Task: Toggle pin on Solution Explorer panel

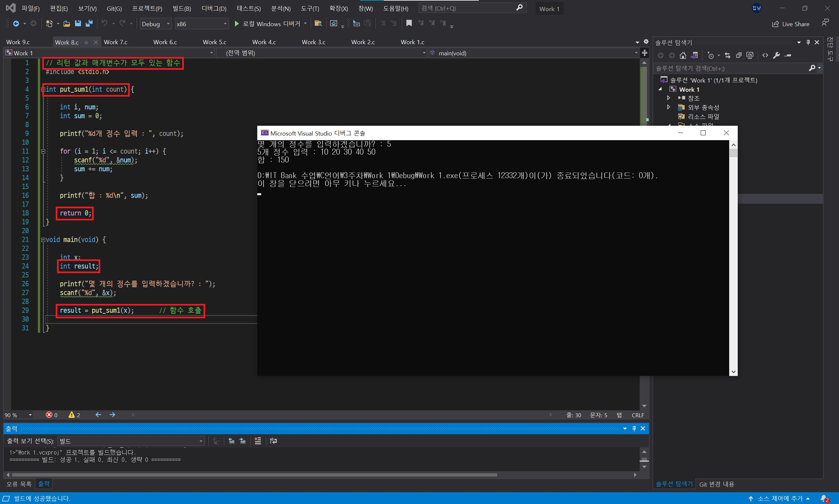Action: (x=808, y=43)
